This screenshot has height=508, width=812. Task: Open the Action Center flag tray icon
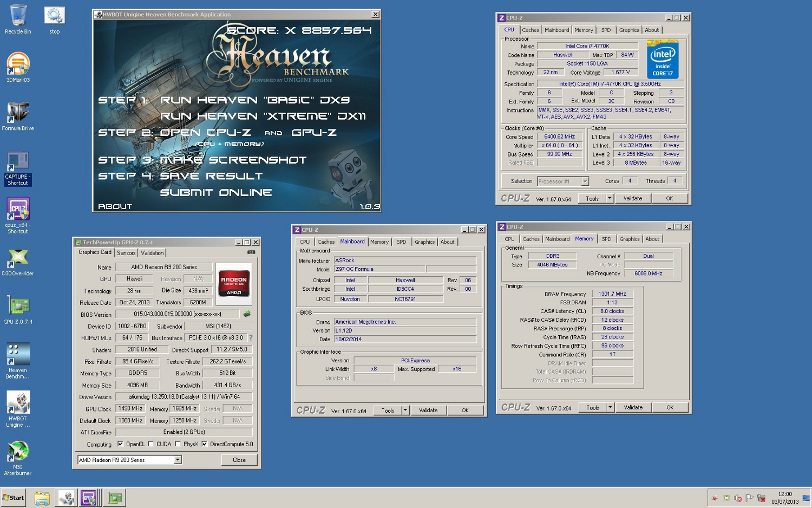(750, 498)
